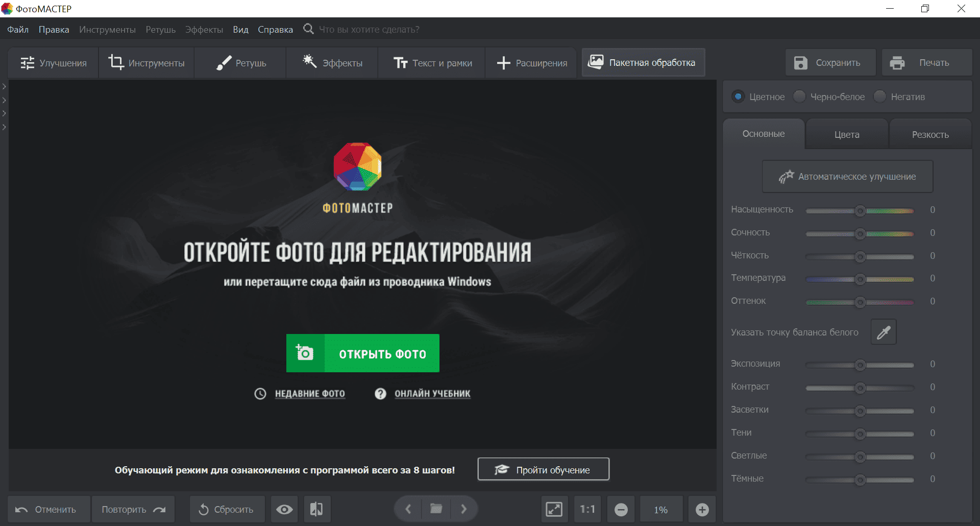
Task: Adjust the Насыщенность slider
Action: 860,210
